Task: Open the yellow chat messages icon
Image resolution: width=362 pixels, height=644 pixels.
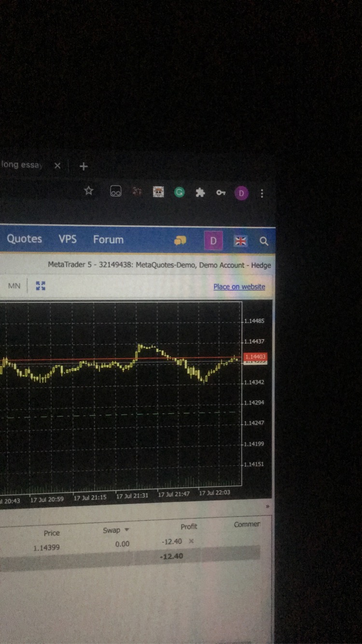Action: point(181,240)
